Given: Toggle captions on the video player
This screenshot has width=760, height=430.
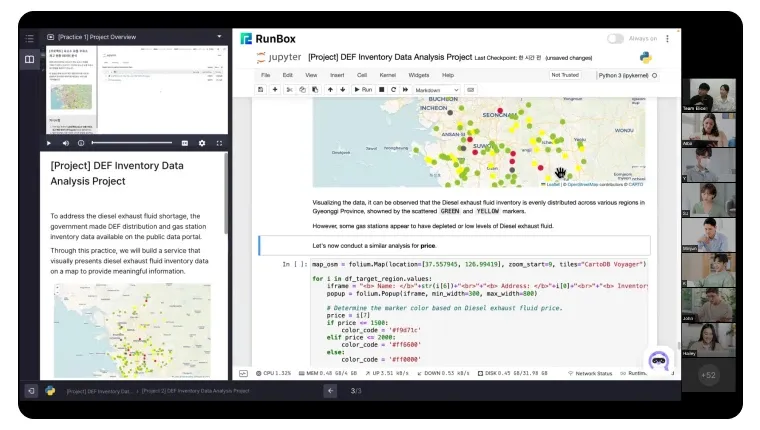Looking at the screenshot, I should click(185, 143).
